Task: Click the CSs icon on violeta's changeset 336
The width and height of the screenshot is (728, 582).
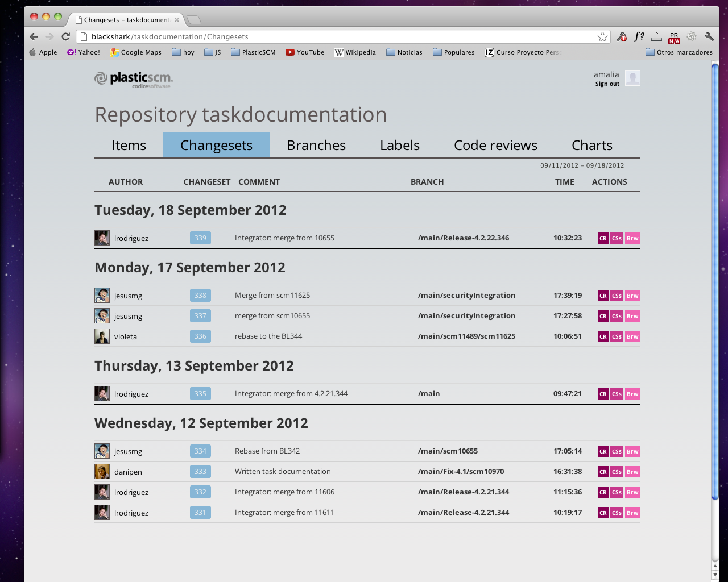Action: click(x=617, y=336)
